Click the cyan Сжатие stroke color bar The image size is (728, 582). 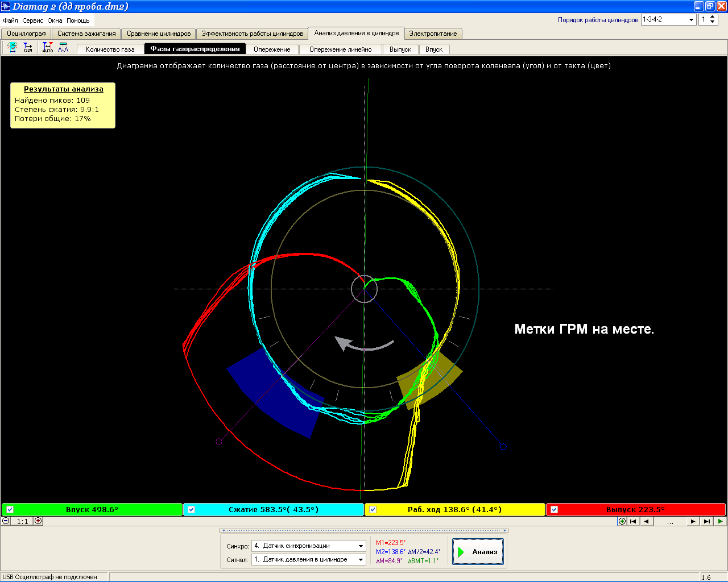[274, 510]
